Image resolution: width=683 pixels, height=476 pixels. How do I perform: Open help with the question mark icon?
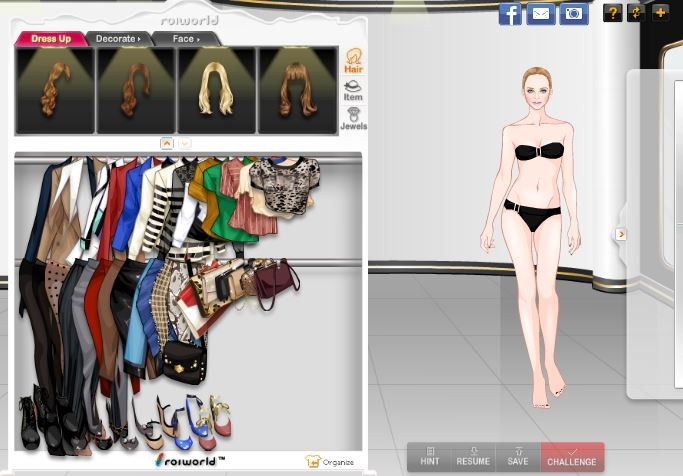pyautogui.click(x=613, y=13)
